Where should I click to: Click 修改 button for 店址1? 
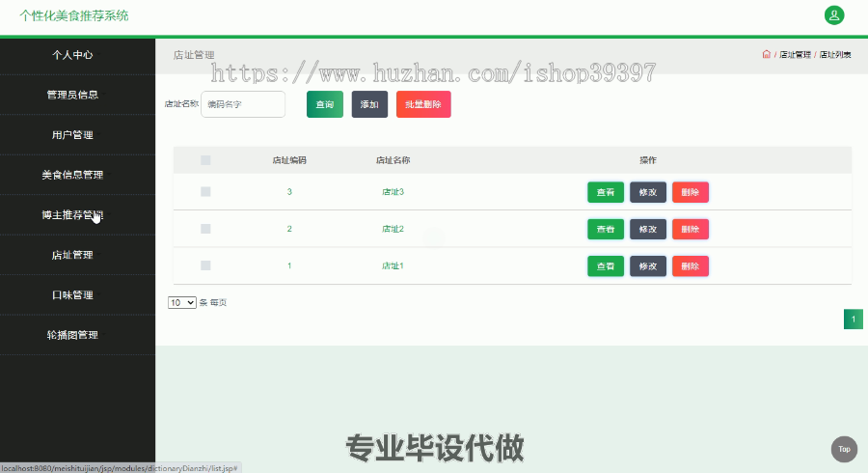coord(648,266)
